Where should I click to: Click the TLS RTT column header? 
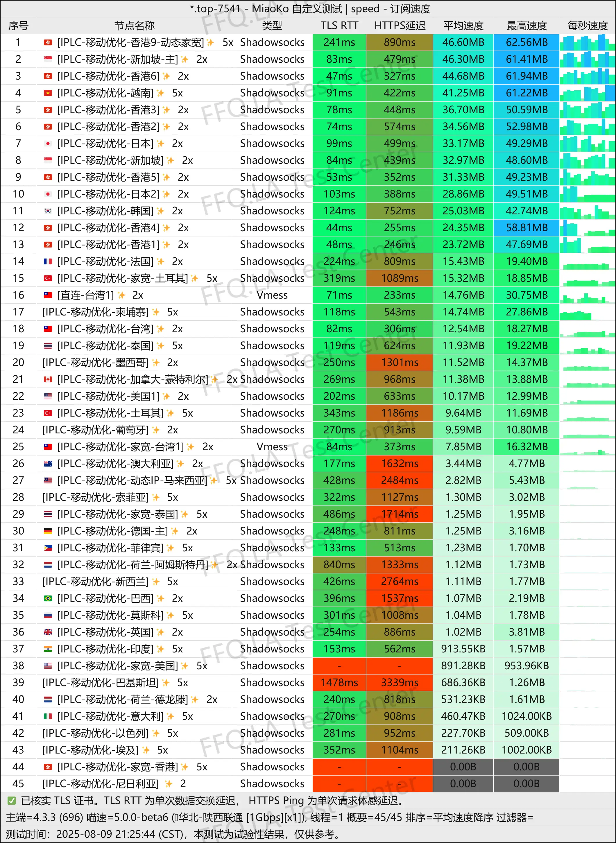pyautogui.click(x=339, y=26)
